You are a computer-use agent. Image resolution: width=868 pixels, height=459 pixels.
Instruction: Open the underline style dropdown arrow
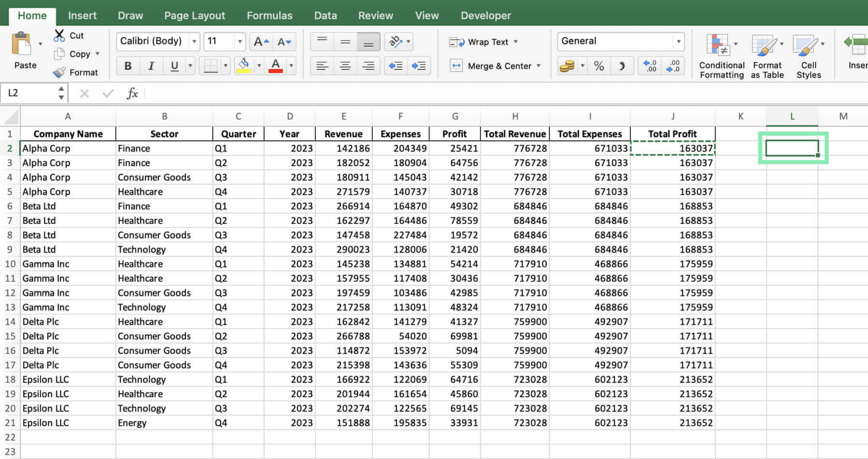[190, 66]
